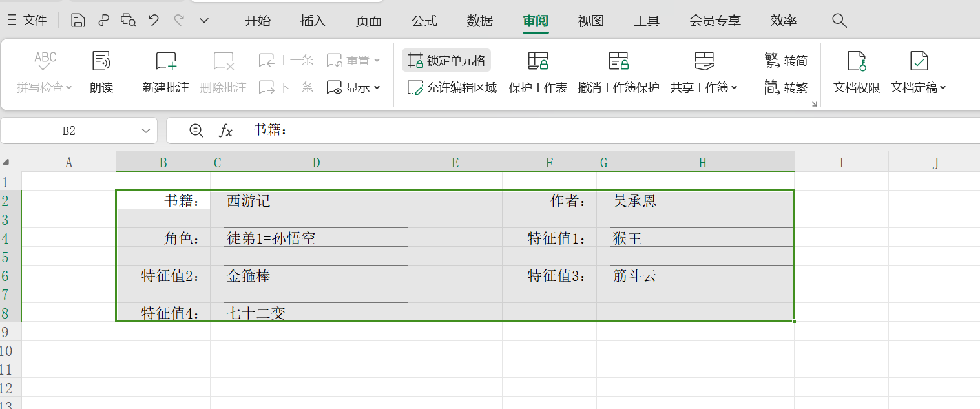This screenshot has height=409, width=980.
Task: Switch to the 插入 tab
Action: [x=313, y=21]
